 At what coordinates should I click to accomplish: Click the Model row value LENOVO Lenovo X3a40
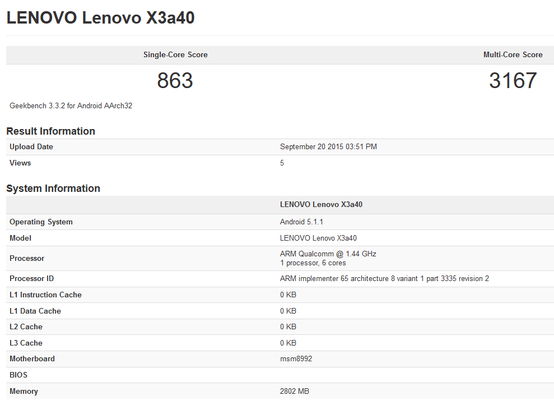(x=318, y=238)
